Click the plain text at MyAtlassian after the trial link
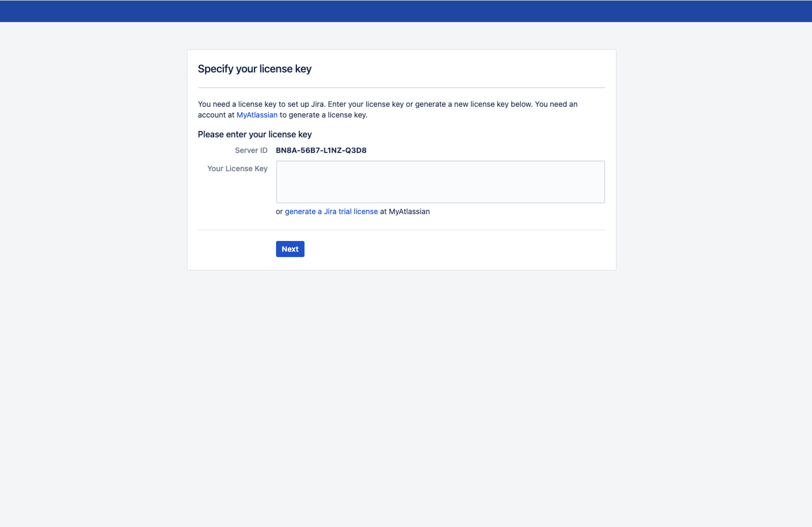Screen dimensions: 812x527 tap(405, 211)
